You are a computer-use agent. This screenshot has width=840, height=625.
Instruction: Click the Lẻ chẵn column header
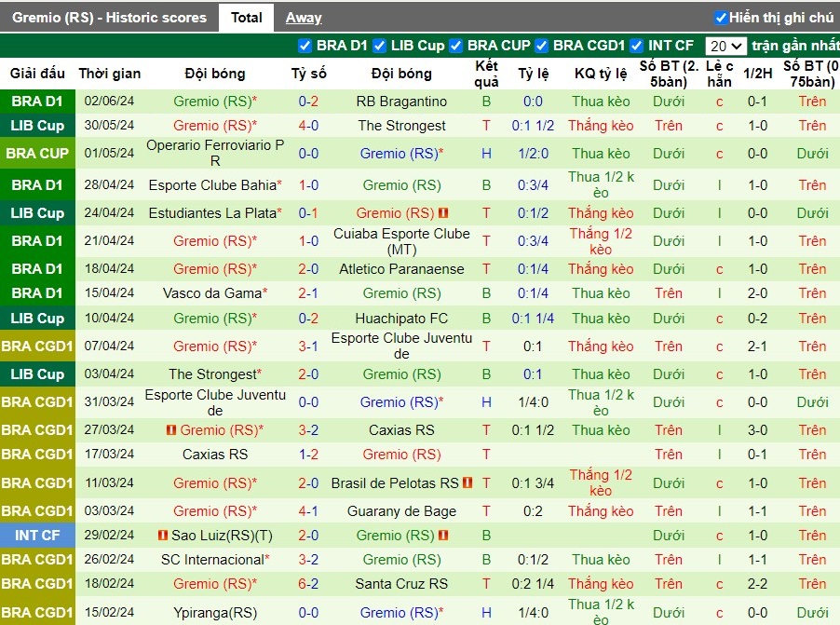click(719, 74)
